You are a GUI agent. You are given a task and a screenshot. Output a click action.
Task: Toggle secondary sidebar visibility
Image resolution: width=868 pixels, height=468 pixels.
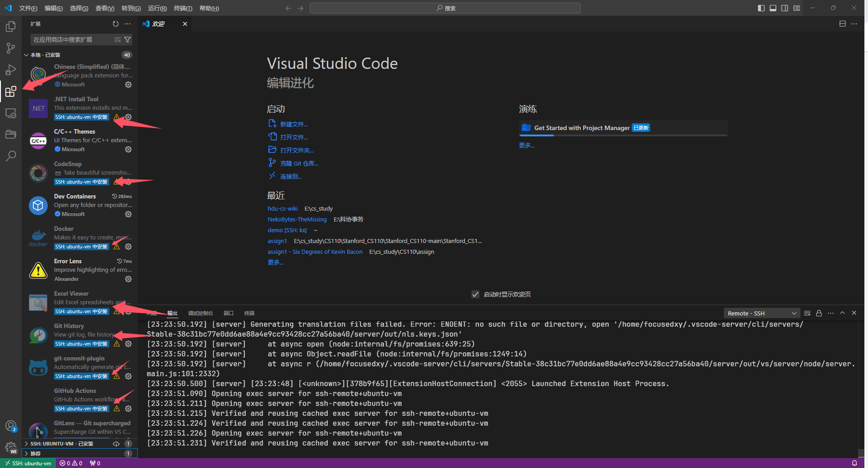tap(785, 8)
